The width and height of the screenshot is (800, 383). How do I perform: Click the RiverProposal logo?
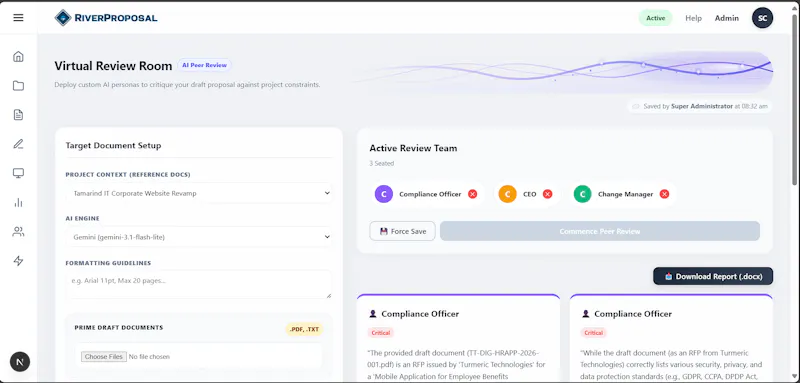tap(106, 18)
